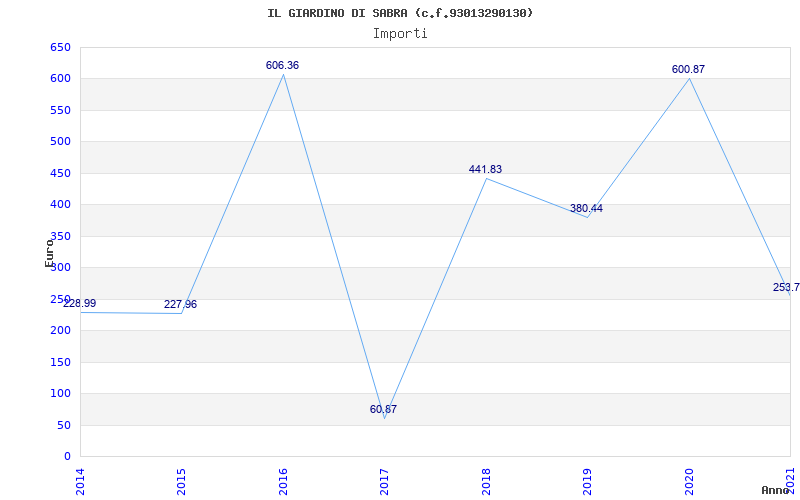Click the 600 y-axis tick label
The image size is (800, 500).
click(x=60, y=79)
